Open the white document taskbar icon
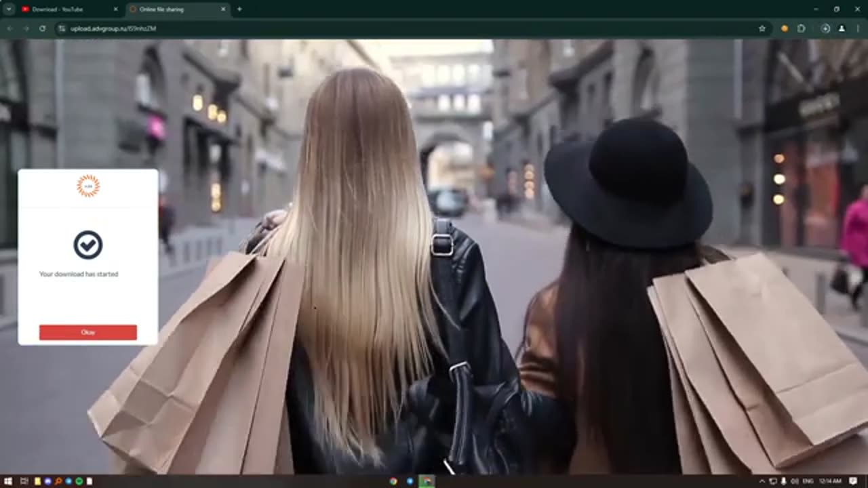The width and height of the screenshot is (868, 488). click(89, 481)
